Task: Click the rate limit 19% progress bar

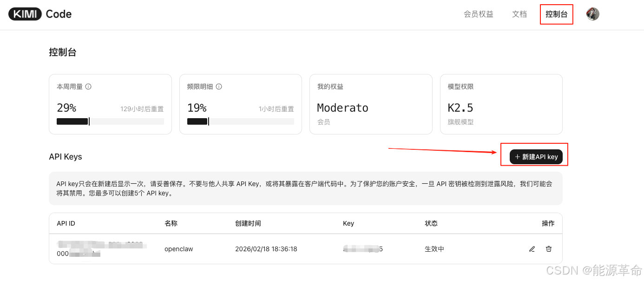Action: 241,121
